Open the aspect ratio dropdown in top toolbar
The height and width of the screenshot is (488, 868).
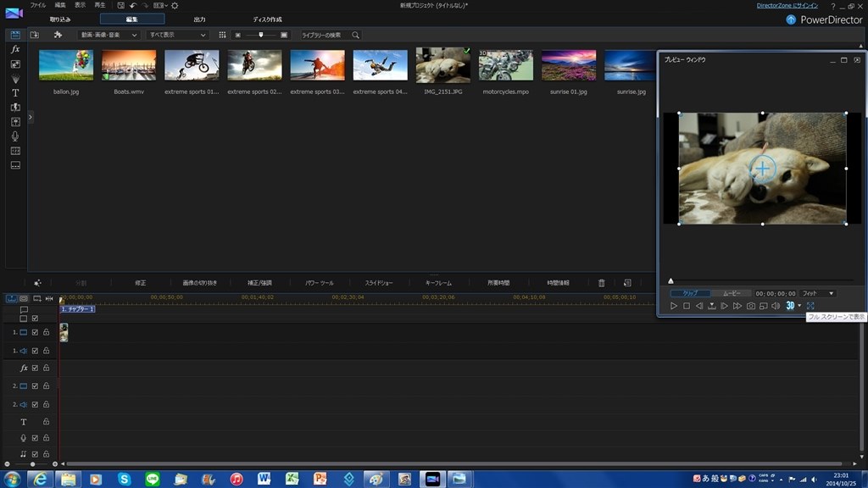160,5
